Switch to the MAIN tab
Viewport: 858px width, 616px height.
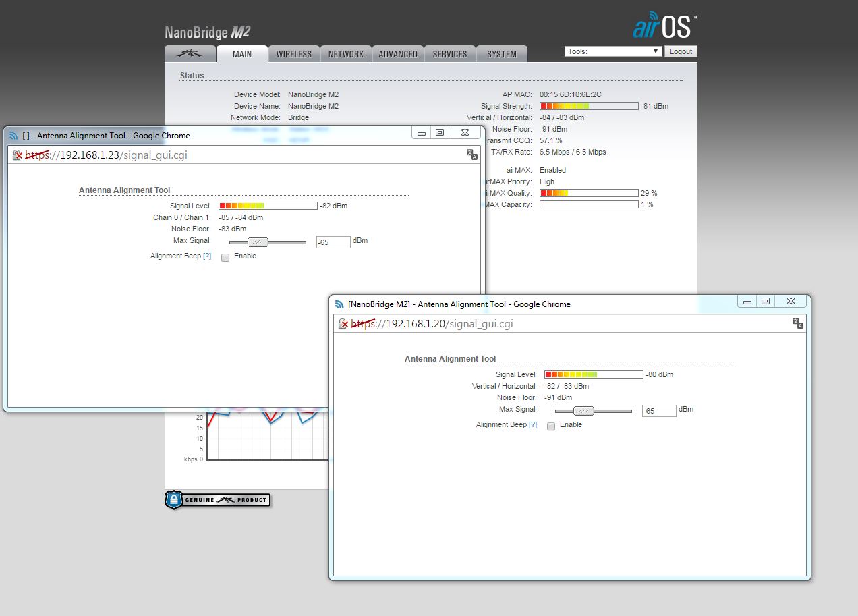click(242, 54)
